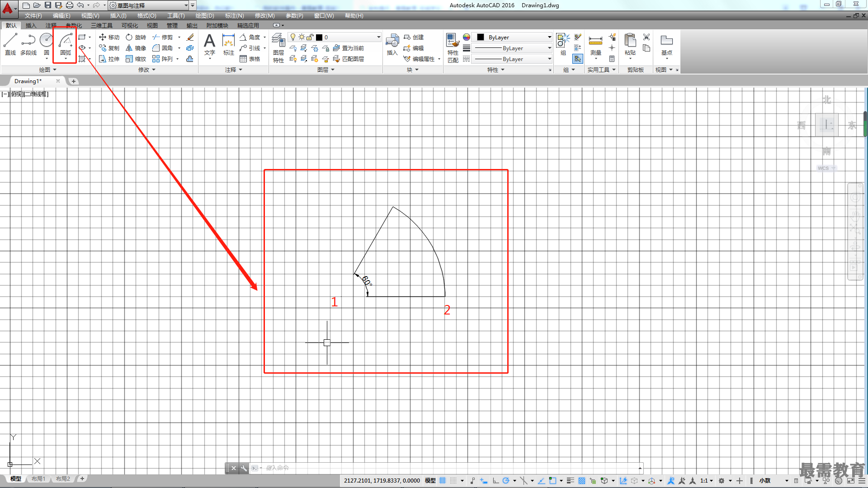This screenshot has width=868, height=488.
Task: Click the color wheel icon in 特性 panel
Action: coord(467,37)
